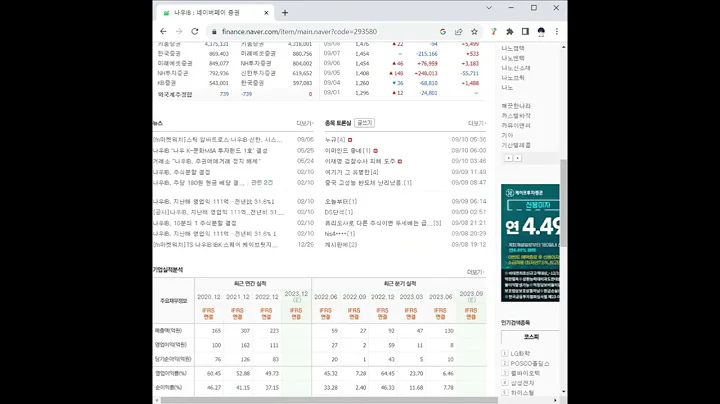The width and height of the screenshot is (720, 404).
Task: Open the discussion post "게시판에[2]"
Action: coord(341,245)
